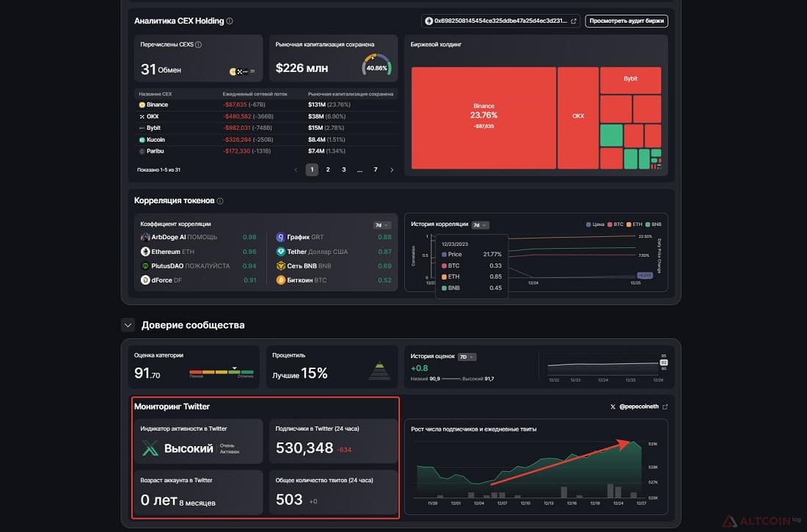Click info icon beside Корреляция токенов
The height and width of the screenshot is (532, 807).
(x=220, y=201)
